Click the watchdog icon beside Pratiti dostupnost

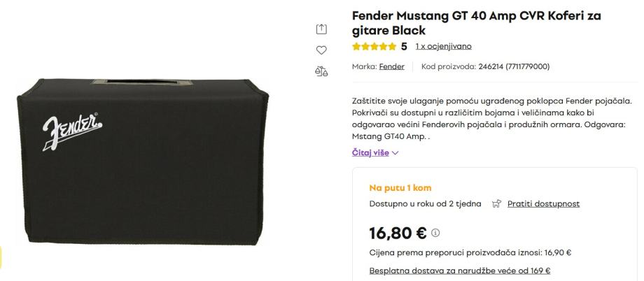pos(497,203)
